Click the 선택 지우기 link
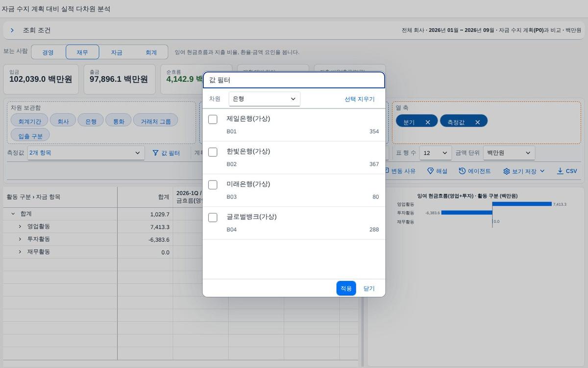 coord(359,99)
